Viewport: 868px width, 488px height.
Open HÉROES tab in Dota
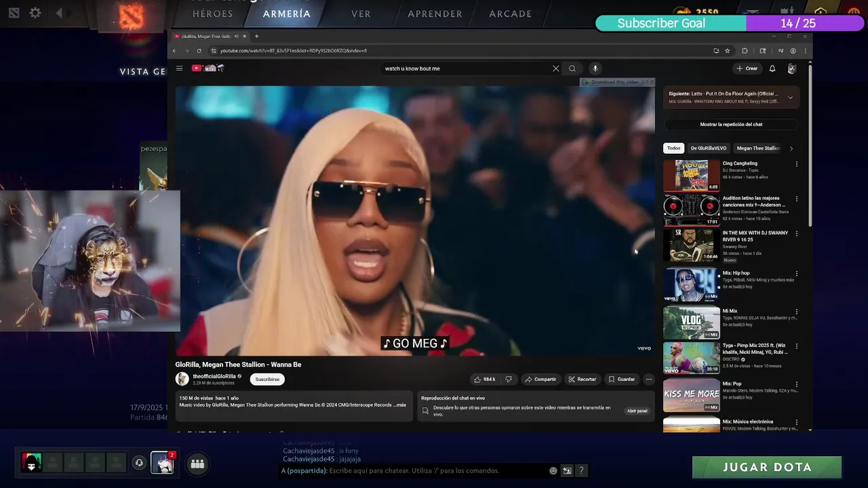213,14
